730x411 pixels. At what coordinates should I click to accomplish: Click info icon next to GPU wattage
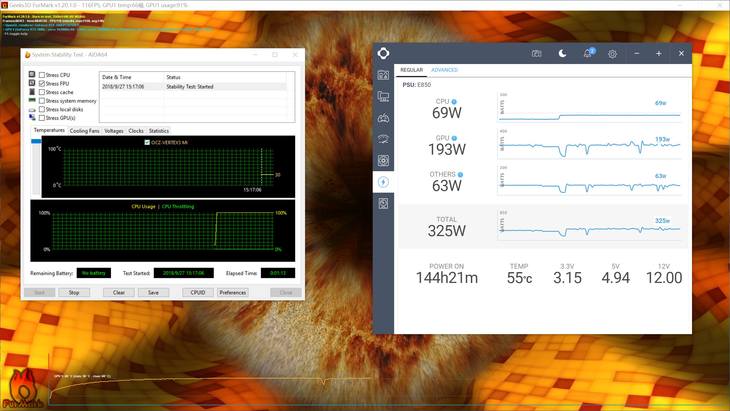coord(454,138)
